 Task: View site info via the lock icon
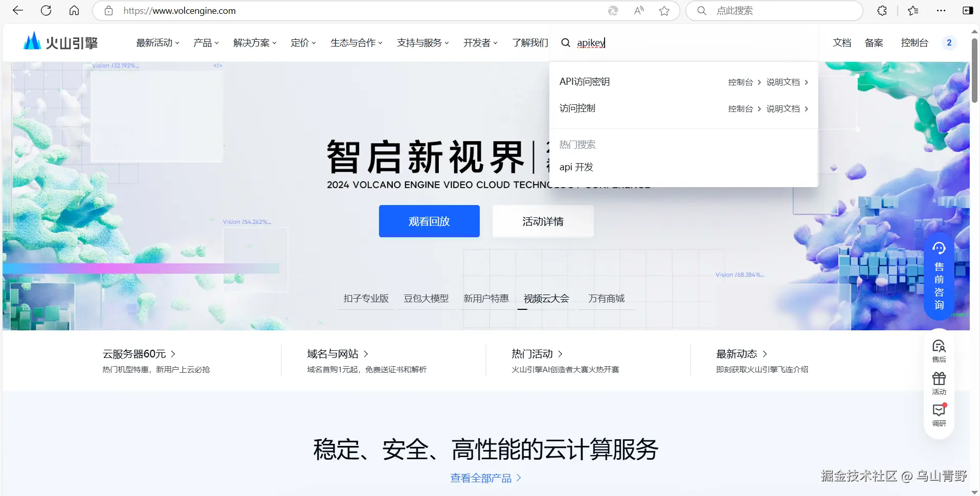point(108,11)
